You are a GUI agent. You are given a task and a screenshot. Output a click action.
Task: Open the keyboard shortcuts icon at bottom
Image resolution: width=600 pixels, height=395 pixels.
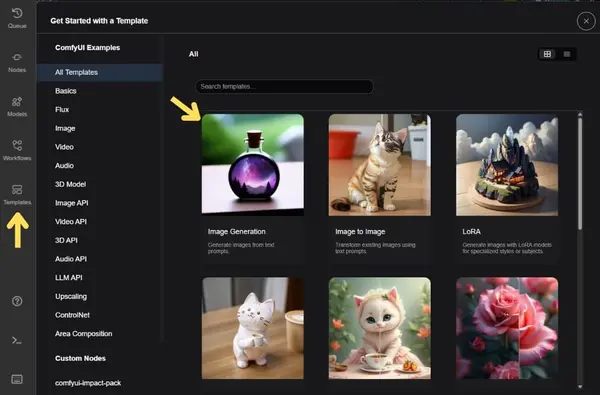[x=17, y=379]
